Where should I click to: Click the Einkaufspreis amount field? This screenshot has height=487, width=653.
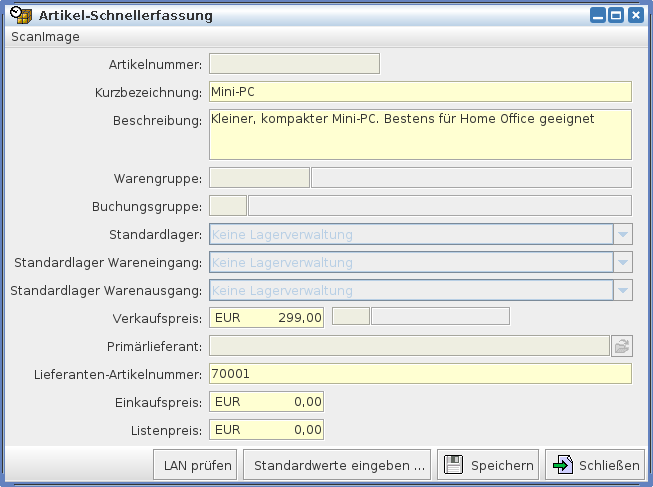(x=266, y=402)
